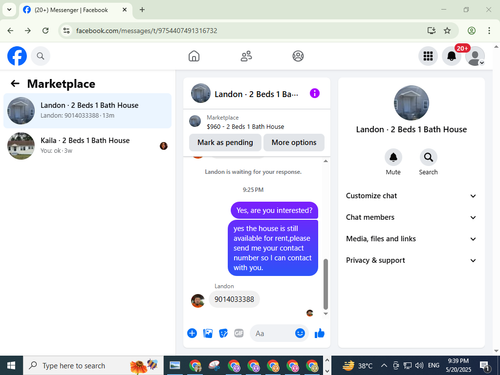Open the Windows notification center icon
The height and width of the screenshot is (375, 500).
(485, 366)
